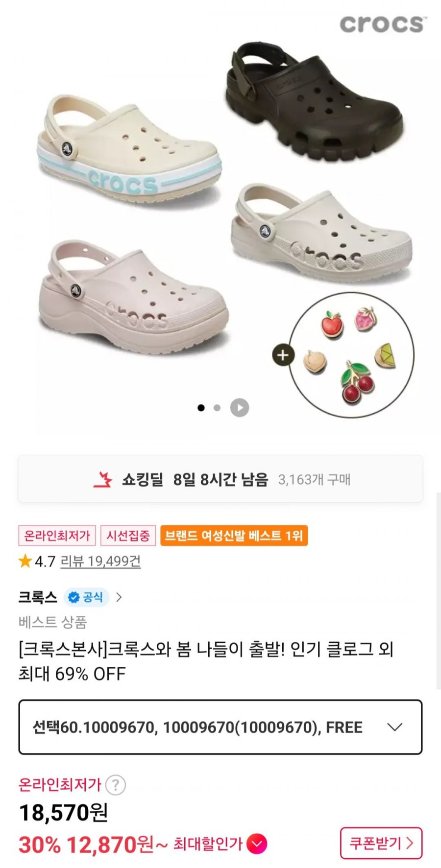Open the 19,499 reviews link
The image size is (441, 868).
tap(100, 561)
